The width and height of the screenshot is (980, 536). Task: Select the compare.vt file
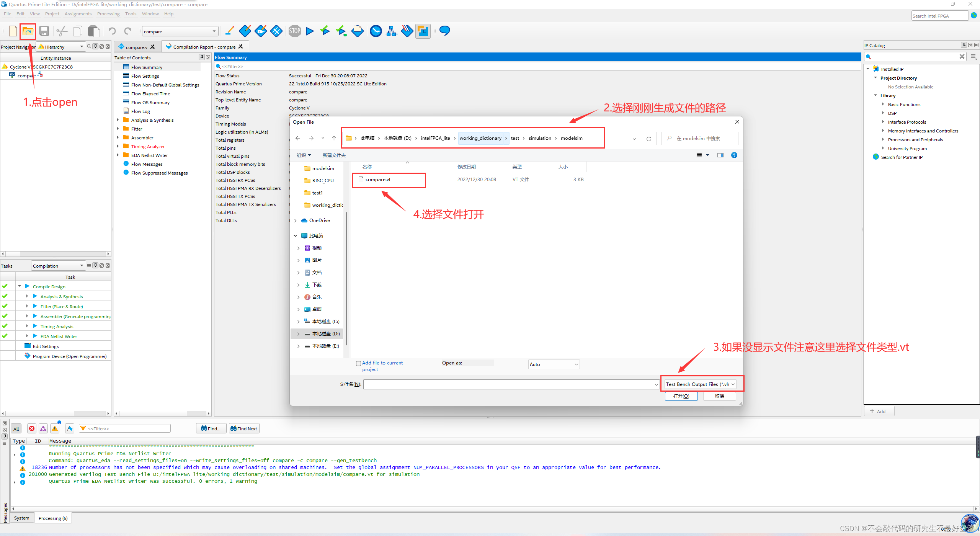click(x=378, y=180)
